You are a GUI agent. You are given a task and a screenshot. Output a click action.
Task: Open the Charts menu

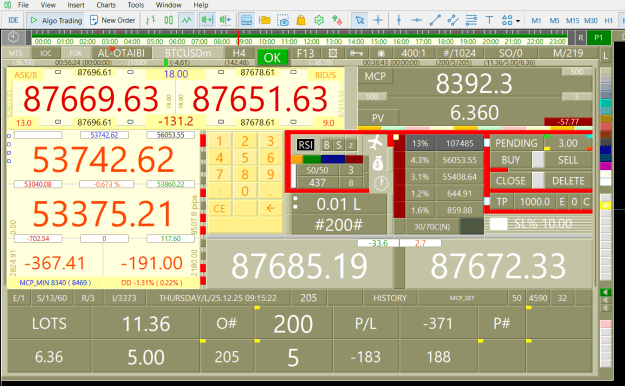(106, 5)
